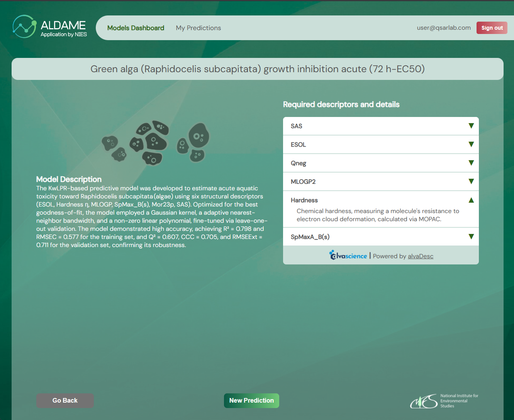Click the ALDAME chart logo icon
The height and width of the screenshot is (420, 514).
(24, 27)
